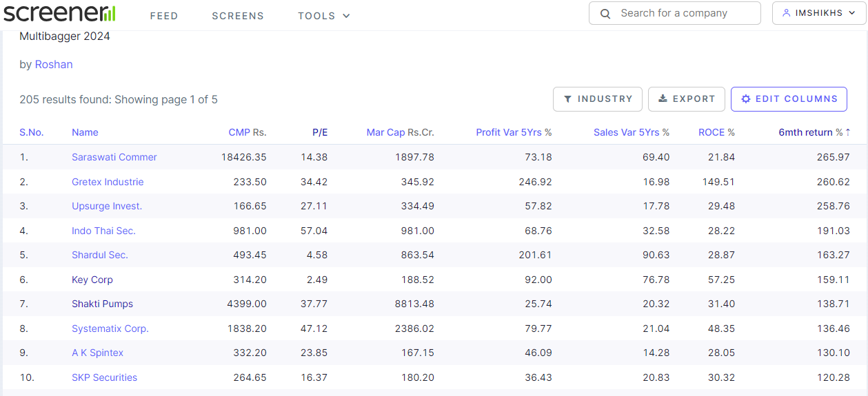Click market cap value 167.15
Screen dimensions: 868x396
point(418,353)
